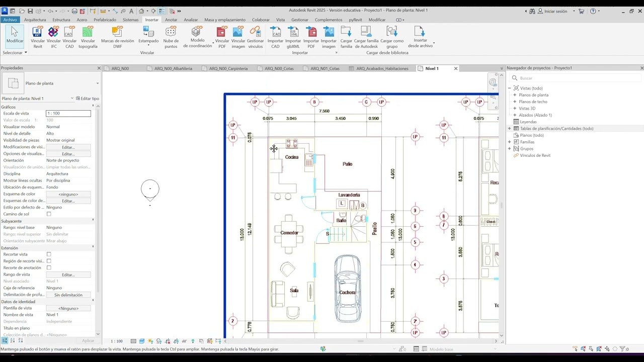Open the Modelo de coordinación dropdown
This screenshot has height=362, width=644.
pyautogui.click(x=197, y=38)
